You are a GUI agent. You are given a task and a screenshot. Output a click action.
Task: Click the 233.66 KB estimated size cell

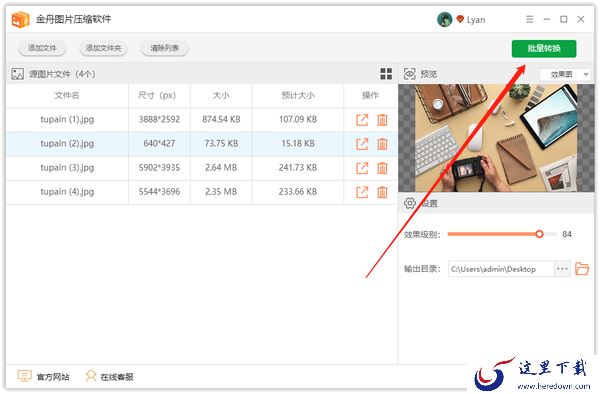(298, 192)
